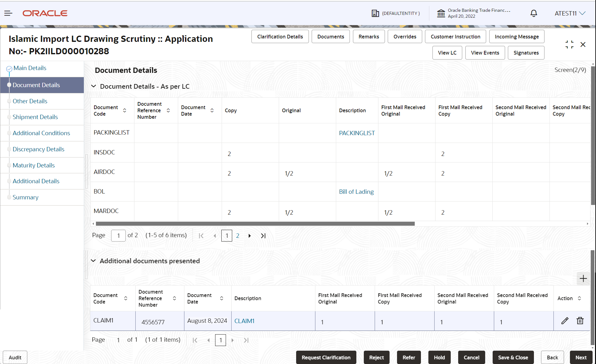Open the hamburger navigation menu
The width and height of the screenshot is (596, 364).
click(x=8, y=13)
